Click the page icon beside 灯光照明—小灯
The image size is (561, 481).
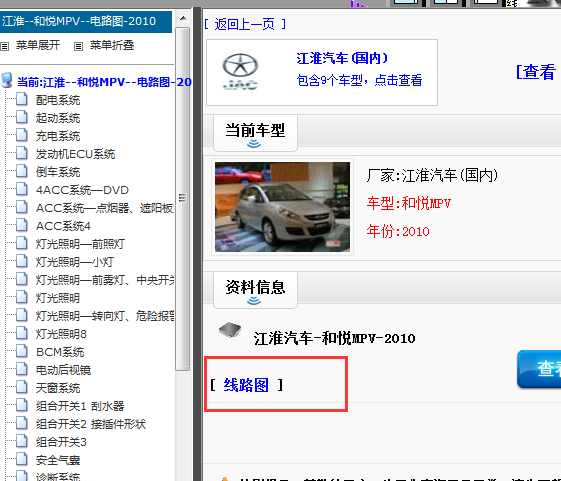pyautogui.click(x=21, y=261)
